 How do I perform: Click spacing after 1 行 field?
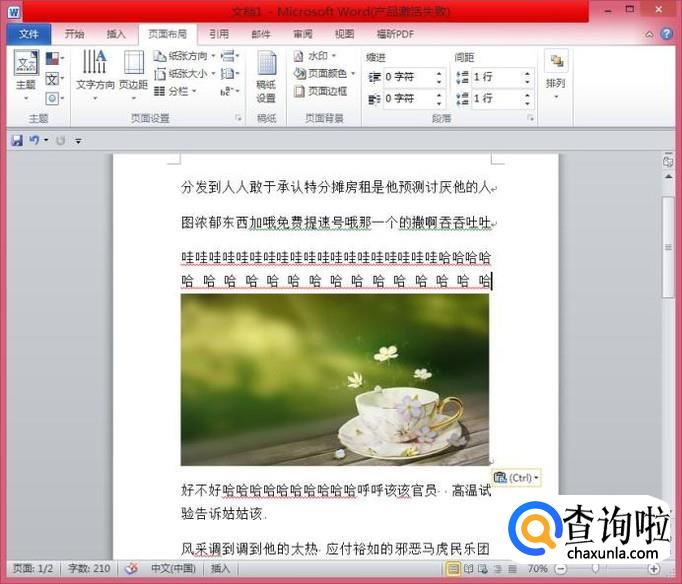(497, 98)
